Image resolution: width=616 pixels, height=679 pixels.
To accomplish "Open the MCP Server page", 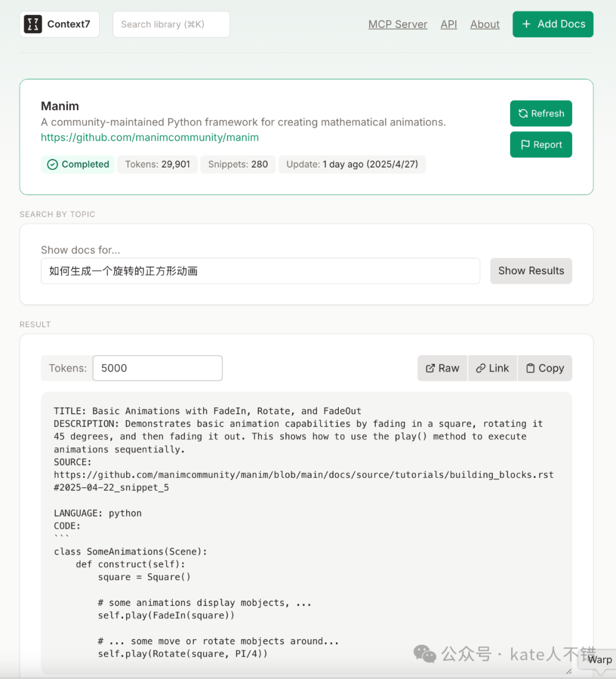I will point(398,25).
